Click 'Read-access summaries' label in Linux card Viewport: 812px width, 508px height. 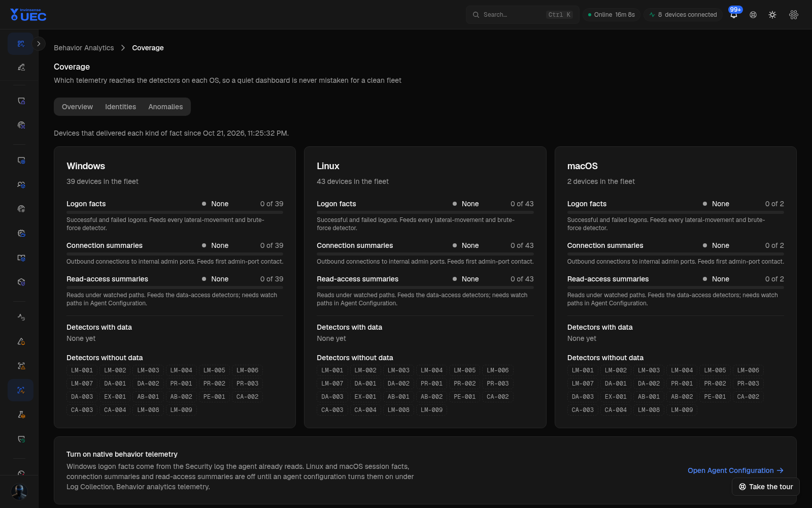click(358, 279)
